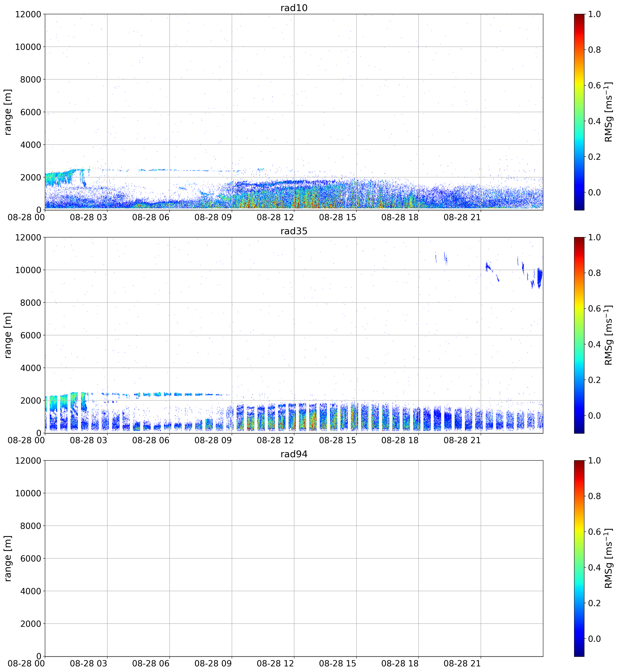This screenshot has width=618, height=672.
Task: Click the 08-28 12 x-tick under rad94
Action: (275, 664)
